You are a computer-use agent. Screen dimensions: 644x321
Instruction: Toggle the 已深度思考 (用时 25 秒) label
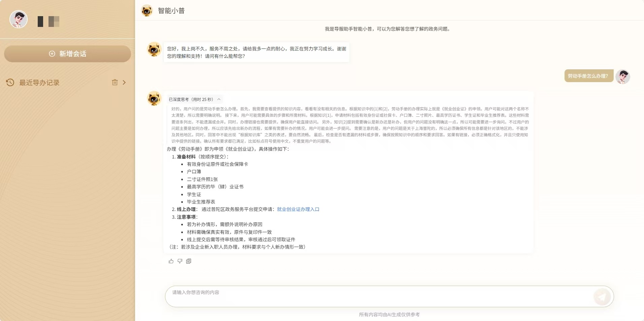tap(191, 100)
